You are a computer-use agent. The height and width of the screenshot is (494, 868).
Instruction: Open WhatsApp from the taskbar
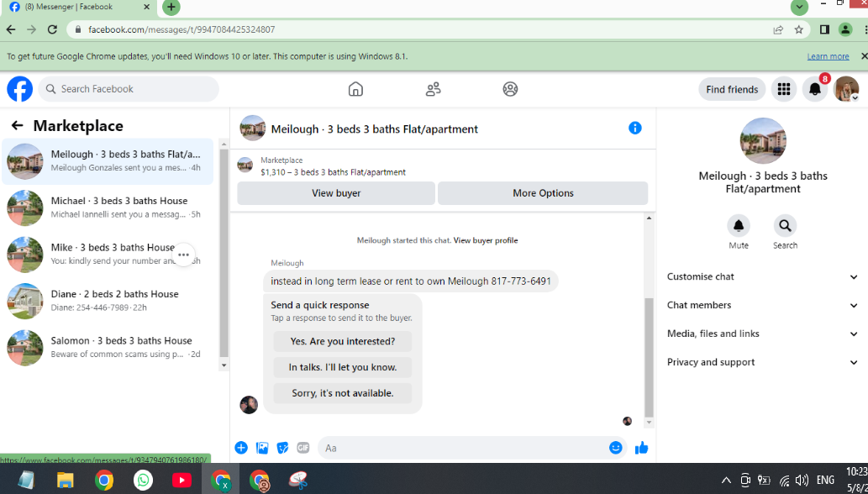[144, 480]
